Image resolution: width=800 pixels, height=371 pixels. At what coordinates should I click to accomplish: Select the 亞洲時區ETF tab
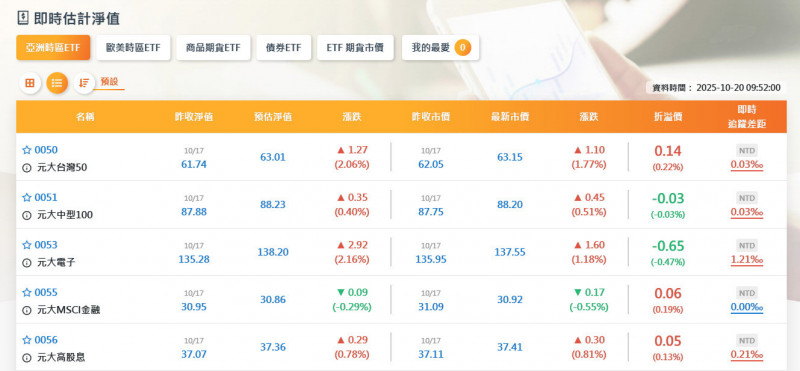pyautogui.click(x=53, y=47)
